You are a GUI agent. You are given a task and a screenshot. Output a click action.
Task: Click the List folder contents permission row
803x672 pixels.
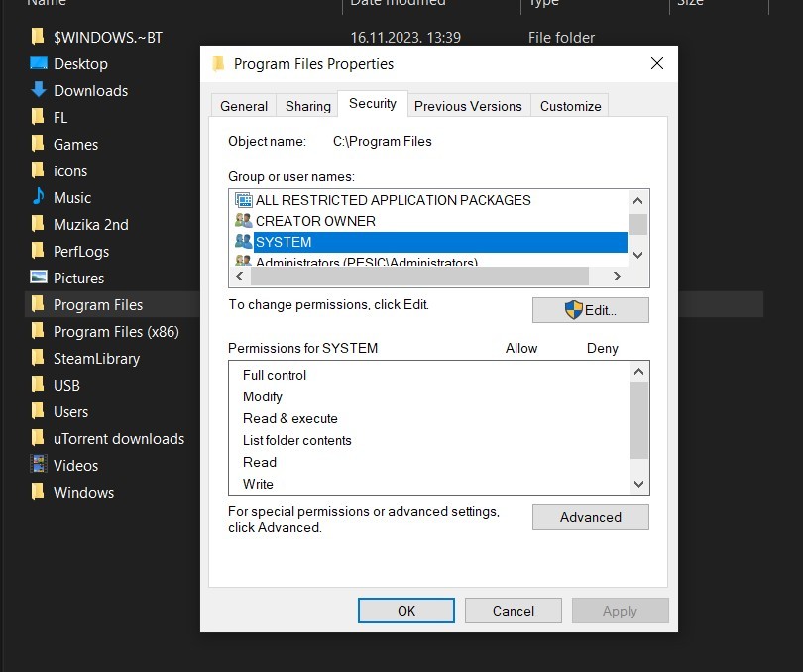[x=429, y=440]
